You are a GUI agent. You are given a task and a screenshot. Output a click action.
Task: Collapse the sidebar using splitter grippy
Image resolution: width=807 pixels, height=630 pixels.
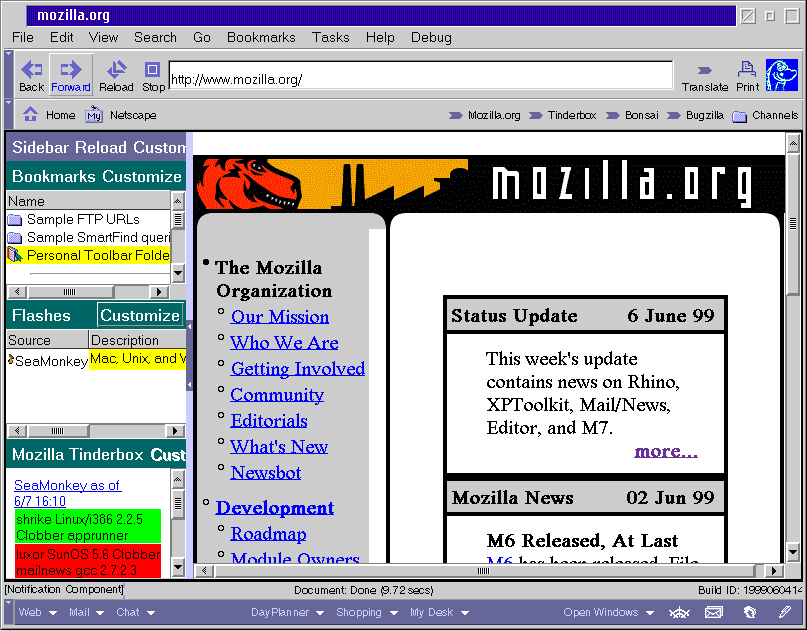189,355
